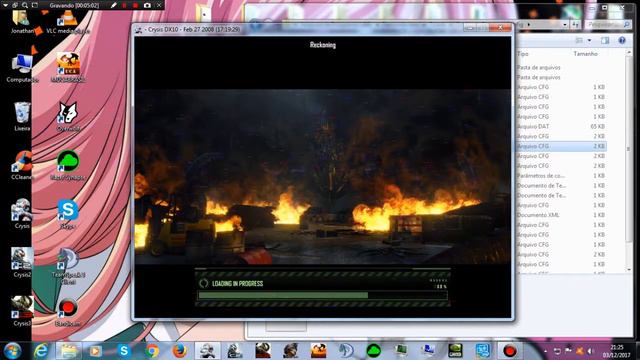Screen dimensions: 640x360
Task: Click the Explorer scrollbar up arrow
Action: pyautogui.click(x=629, y=52)
